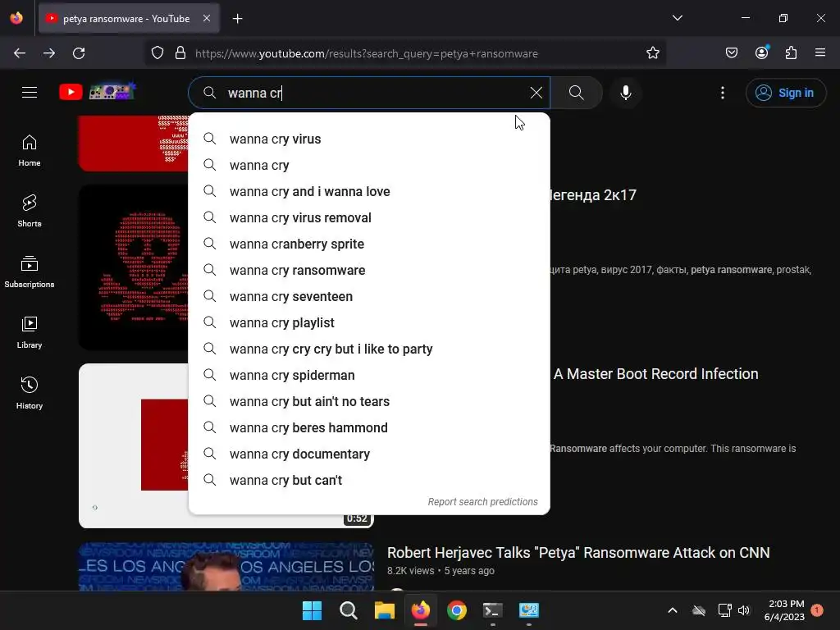
Task: Open YouTube settings three-dot menu
Action: pyautogui.click(x=722, y=93)
